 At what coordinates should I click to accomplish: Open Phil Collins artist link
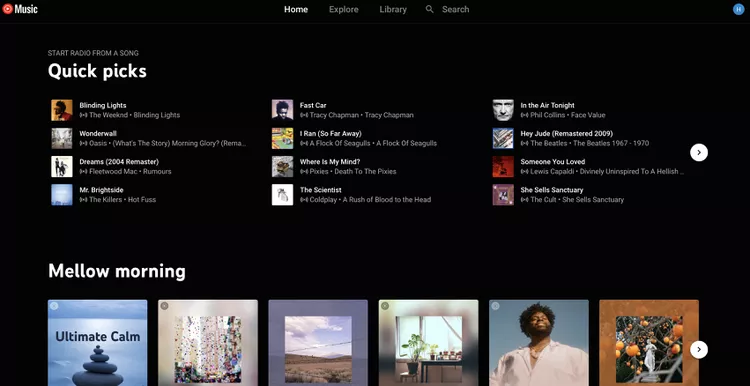coord(548,115)
